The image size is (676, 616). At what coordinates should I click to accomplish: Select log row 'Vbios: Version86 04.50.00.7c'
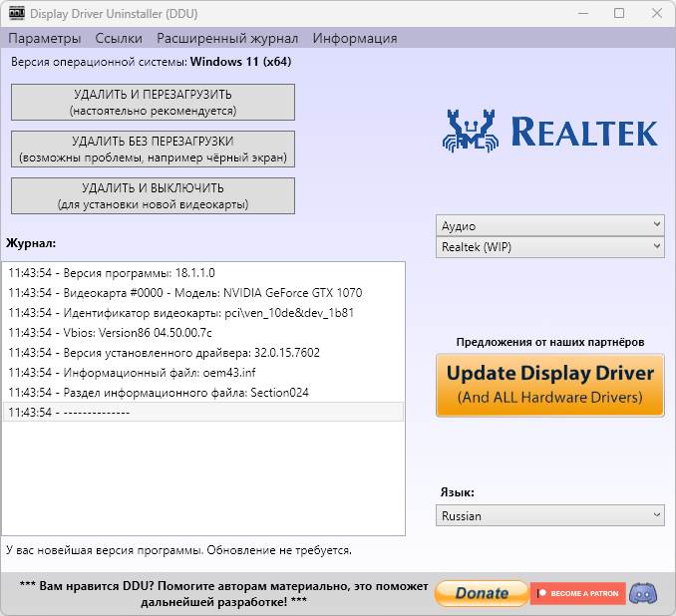pyautogui.click(x=202, y=332)
